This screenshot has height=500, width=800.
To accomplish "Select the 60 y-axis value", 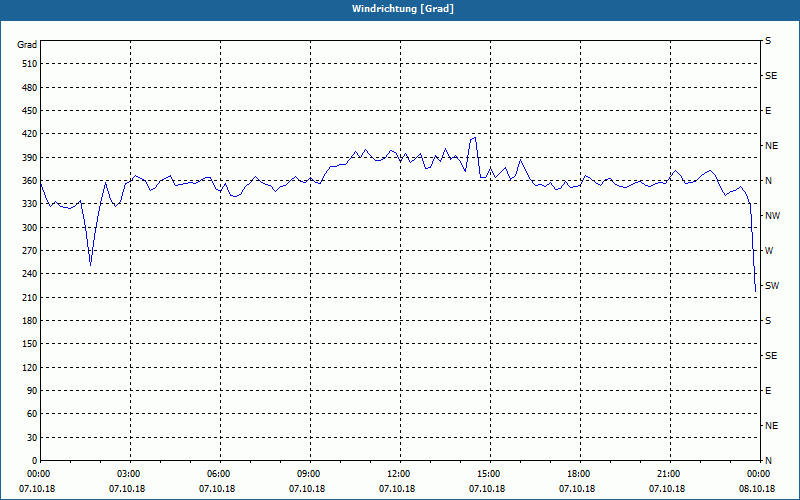I will pyautogui.click(x=32, y=414).
